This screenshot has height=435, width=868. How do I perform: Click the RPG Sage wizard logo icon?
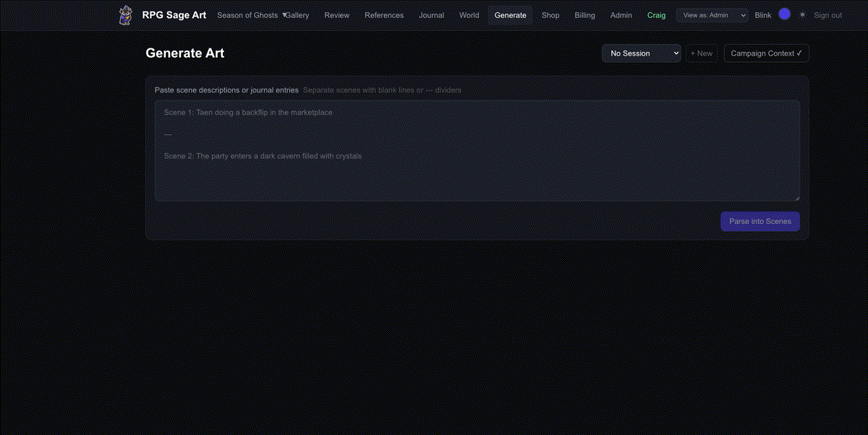(x=126, y=15)
